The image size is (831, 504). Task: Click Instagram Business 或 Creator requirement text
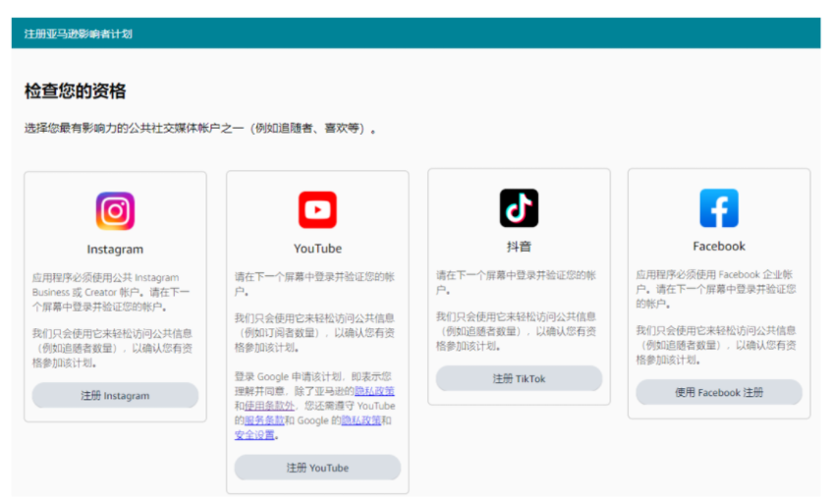tap(111, 292)
